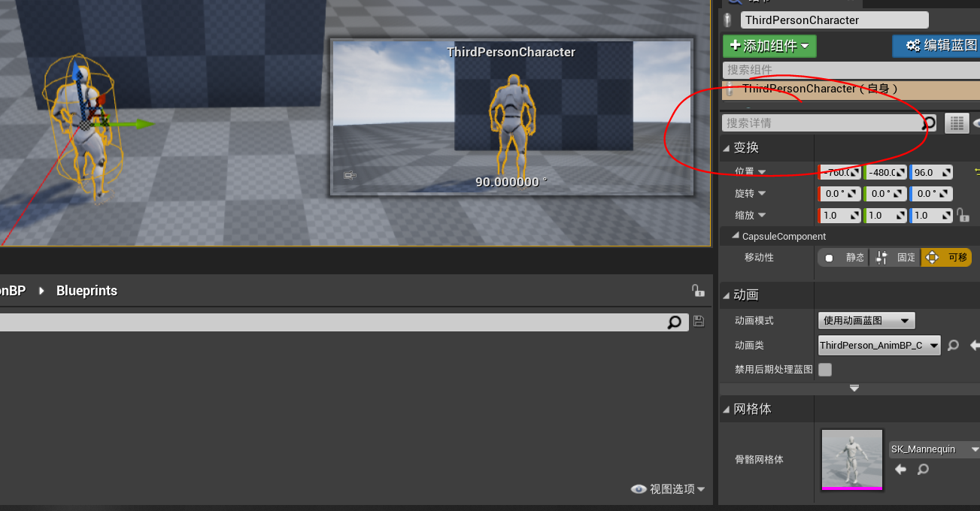Open the 缩放 scale type dropdown
This screenshot has width=980, height=511.
tap(762, 216)
